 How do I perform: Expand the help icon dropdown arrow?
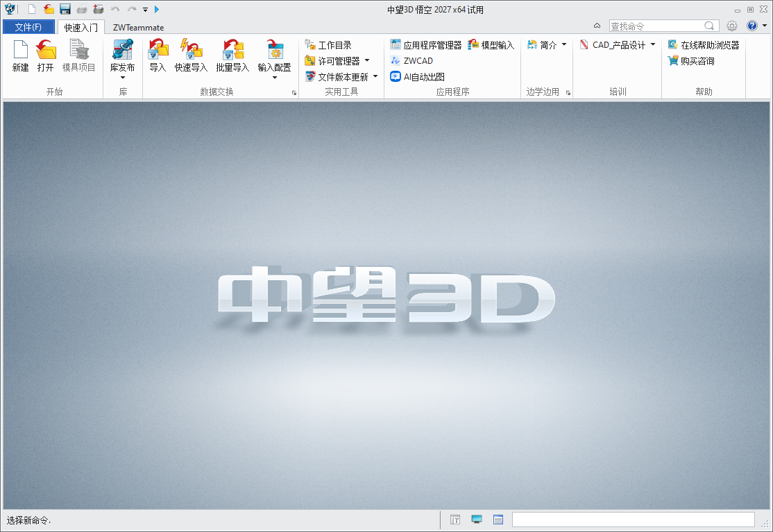765,26
